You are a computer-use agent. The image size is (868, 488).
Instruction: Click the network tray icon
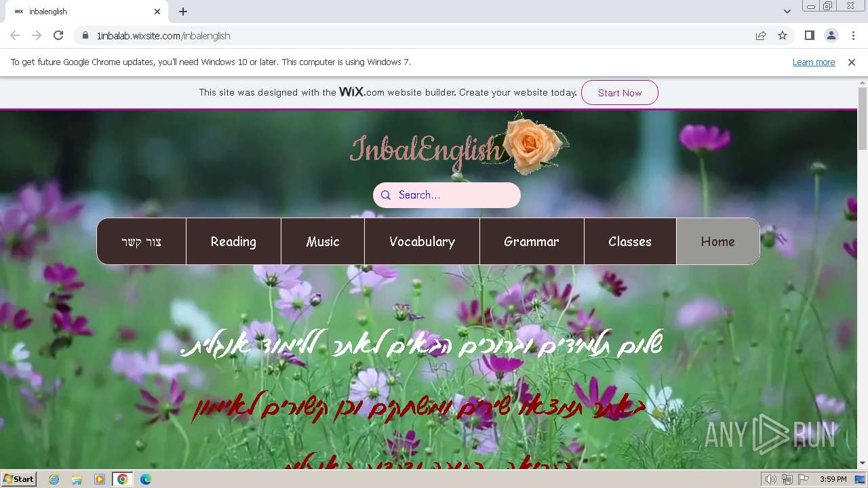click(787, 479)
